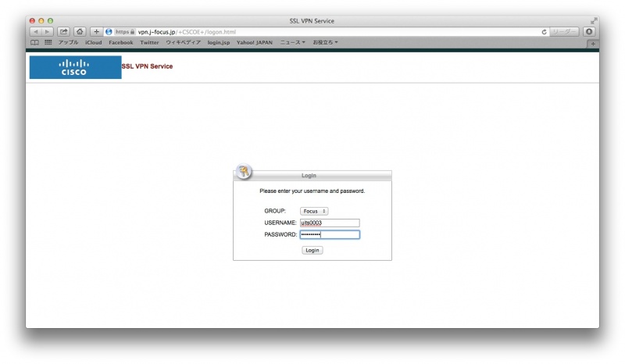The height and width of the screenshot is (364, 625).
Task: Open the Twitter bookmark
Action: coord(149,42)
